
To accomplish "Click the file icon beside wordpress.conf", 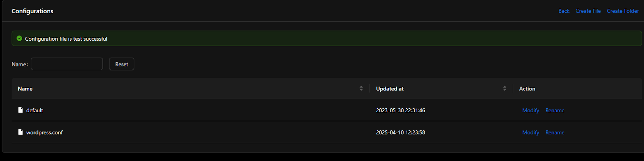I will (x=21, y=132).
